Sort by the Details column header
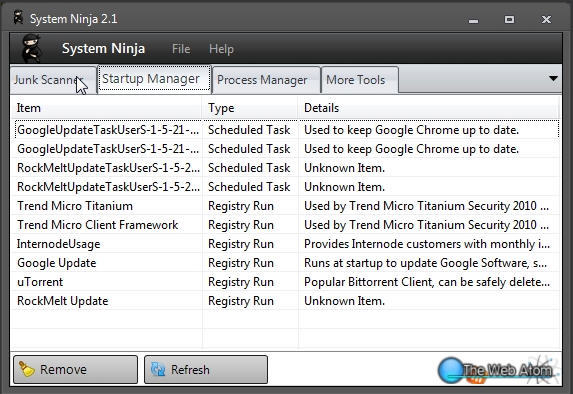This screenshot has height=394, width=573. point(429,108)
